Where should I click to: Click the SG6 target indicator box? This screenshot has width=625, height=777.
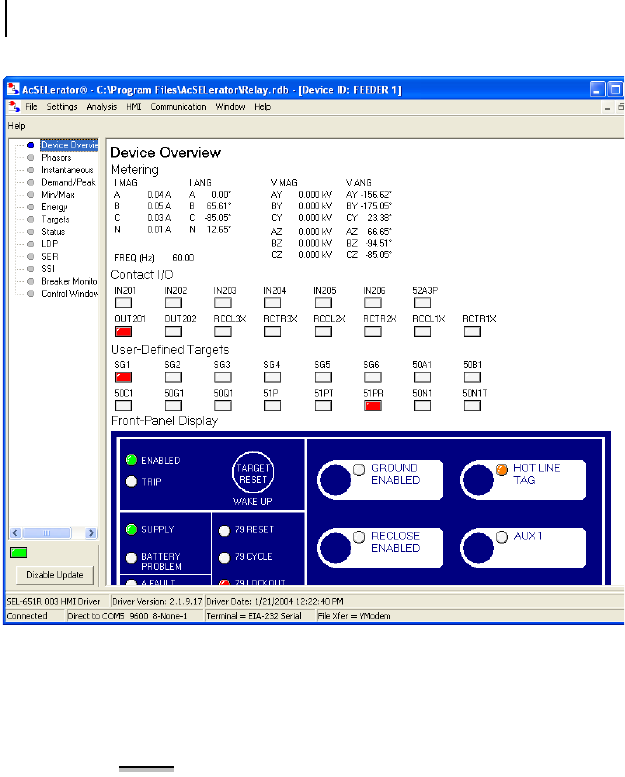pos(373,377)
